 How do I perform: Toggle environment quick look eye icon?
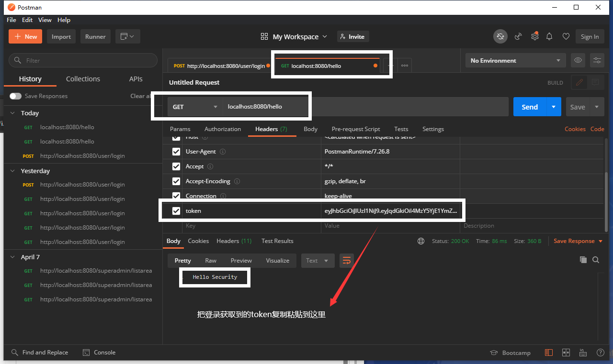[x=578, y=60]
